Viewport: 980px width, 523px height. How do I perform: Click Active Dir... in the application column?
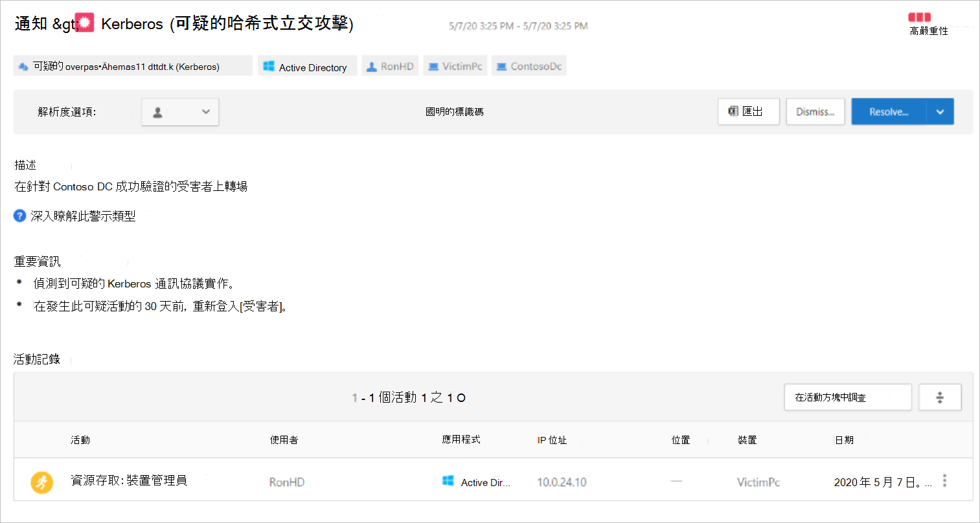[486, 482]
